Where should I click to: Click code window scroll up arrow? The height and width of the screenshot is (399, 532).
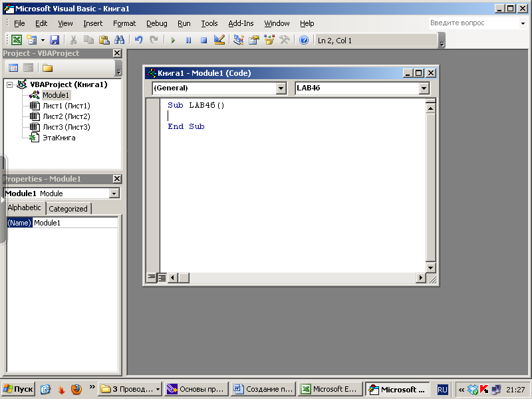tap(430, 108)
